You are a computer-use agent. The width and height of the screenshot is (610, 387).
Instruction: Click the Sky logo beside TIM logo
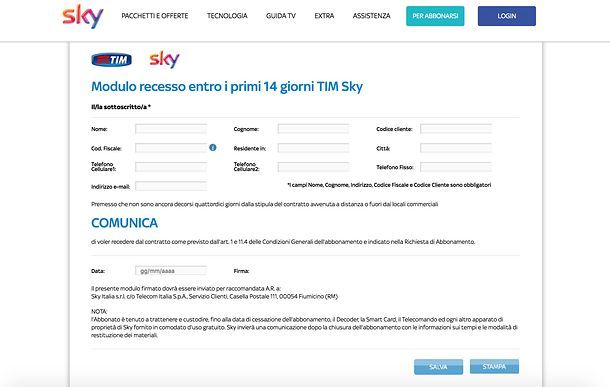[164, 60]
